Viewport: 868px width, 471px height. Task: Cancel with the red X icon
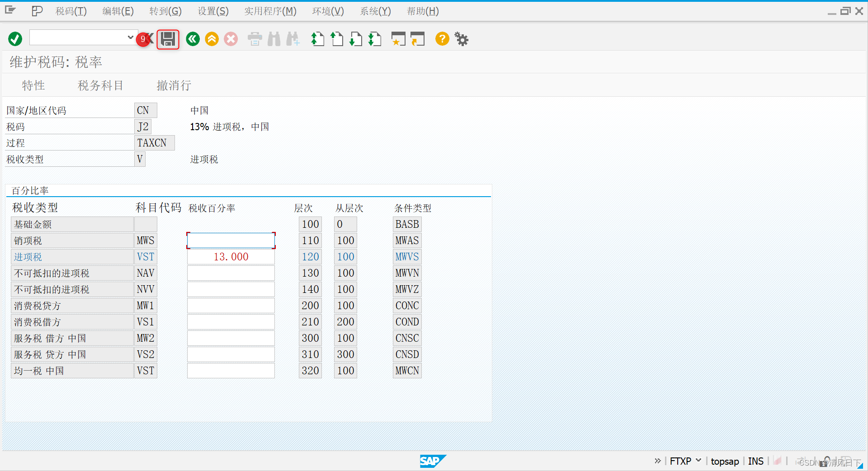(x=231, y=39)
